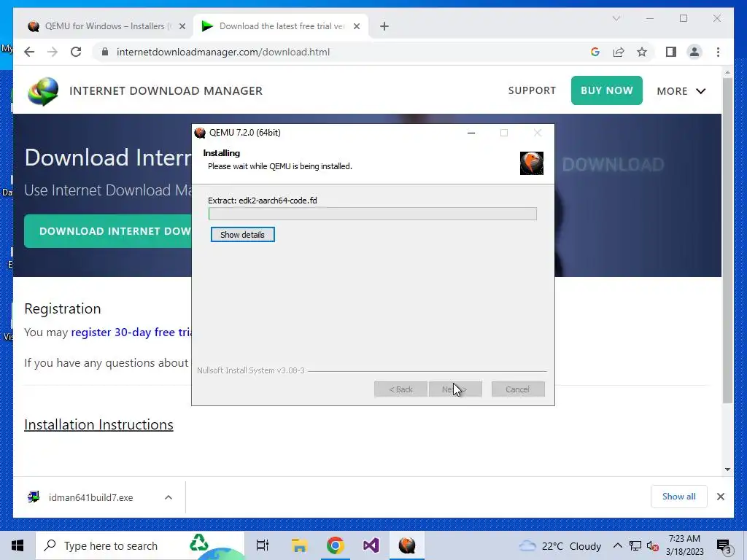Close the QEMU for Windows tab
Image resolution: width=747 pixels, height=560 pixels.
tap(182, 26)
